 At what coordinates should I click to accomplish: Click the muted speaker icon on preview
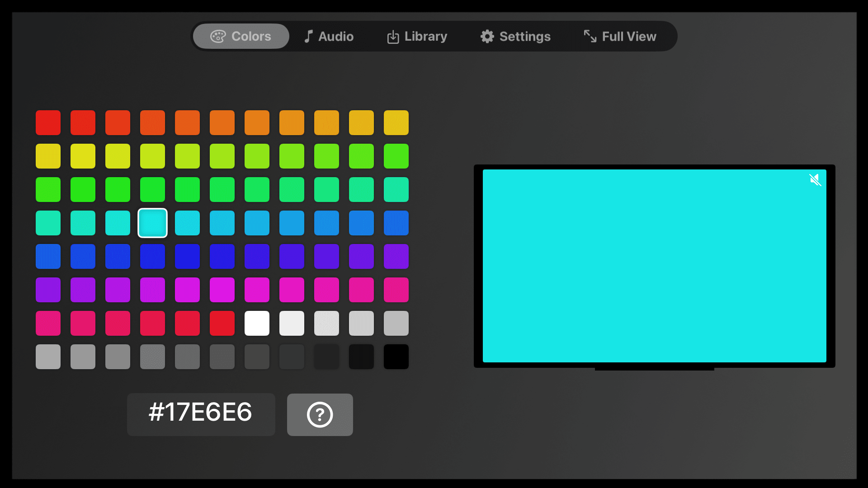[x=815, y=180]
